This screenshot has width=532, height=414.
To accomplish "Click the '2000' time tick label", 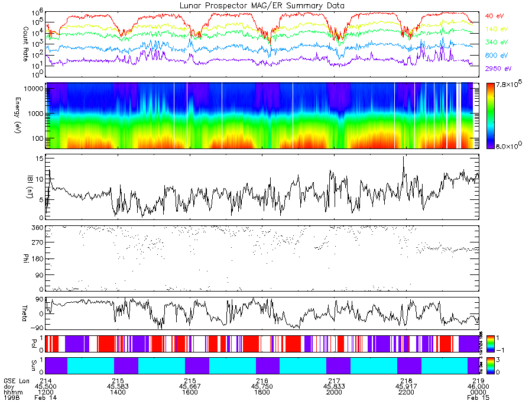I will pyautogui.click(x=334, y=392).
